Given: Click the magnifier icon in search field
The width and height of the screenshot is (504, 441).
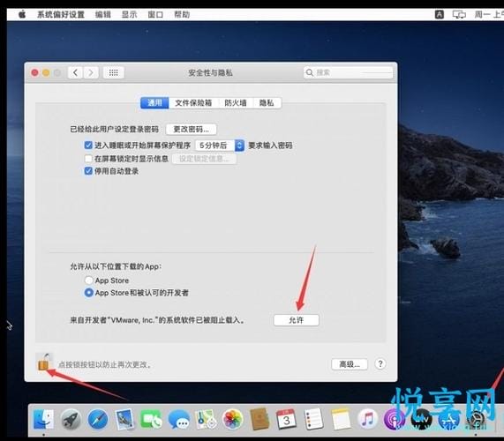Looking at the screenshot, I should coord(309,72).
